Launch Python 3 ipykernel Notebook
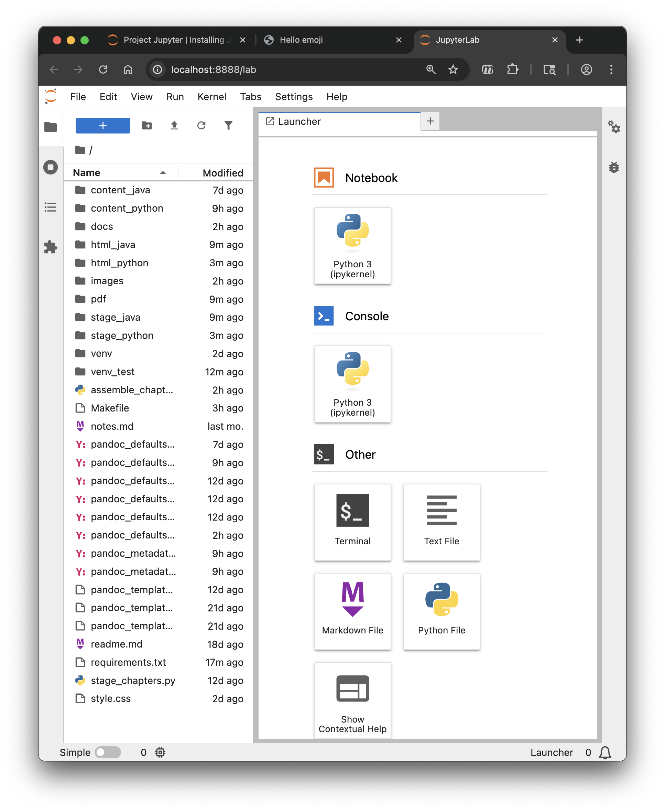 (352, 246)
